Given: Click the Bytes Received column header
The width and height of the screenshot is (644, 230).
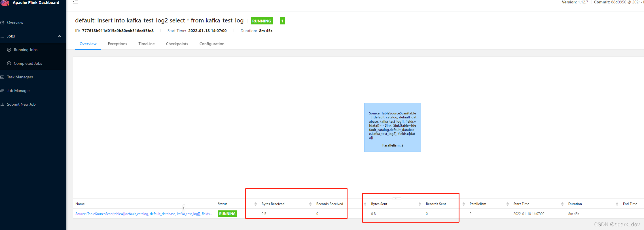Looking at the screenshot, I should [x=273, y=204].
